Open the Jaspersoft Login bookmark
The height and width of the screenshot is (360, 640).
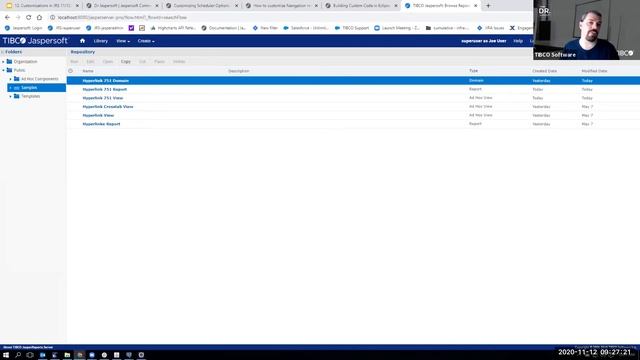click(x=23, y=28)
